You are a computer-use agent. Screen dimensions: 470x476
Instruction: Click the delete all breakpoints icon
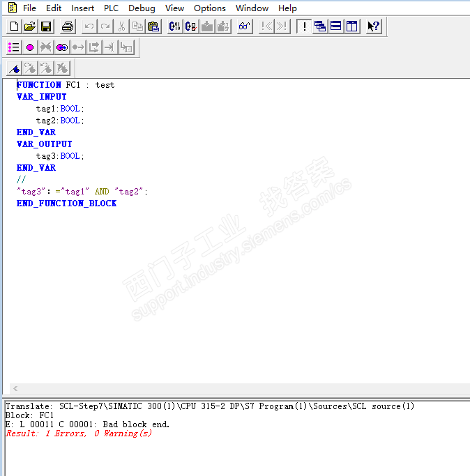(46, 47)
